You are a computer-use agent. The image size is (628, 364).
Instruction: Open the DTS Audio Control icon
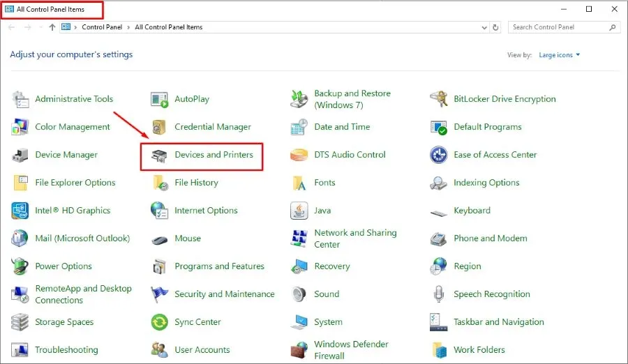299,155
